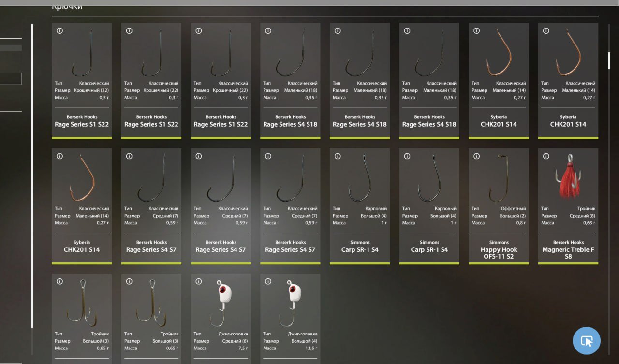The width and height of the screenshot is (619, 364).
Task: Open info icon on leftmost Rage Series S1 S22
Action: 59,31
